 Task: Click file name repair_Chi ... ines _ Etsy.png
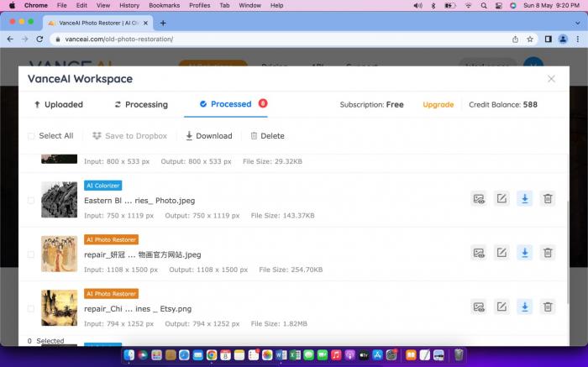(x=138, y=309)
